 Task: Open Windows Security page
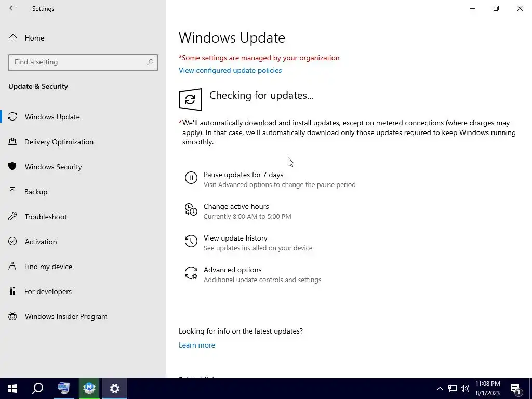click(54, 167)
